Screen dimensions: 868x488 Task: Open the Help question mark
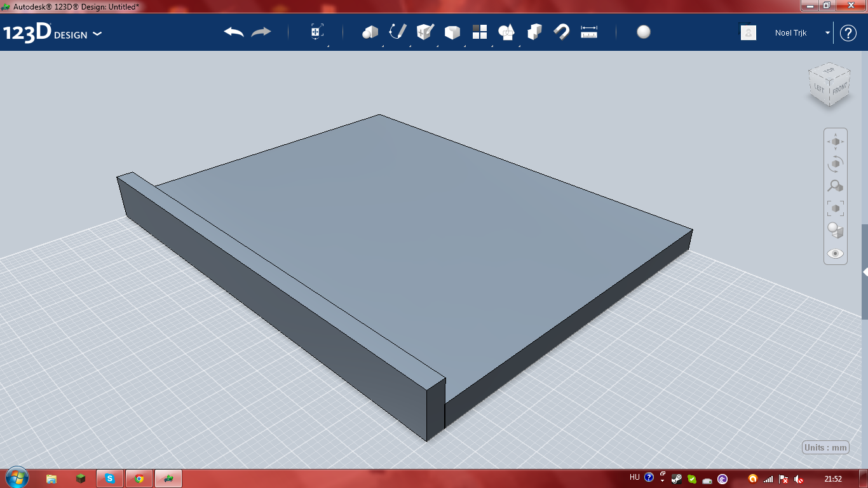click(848, 33)
